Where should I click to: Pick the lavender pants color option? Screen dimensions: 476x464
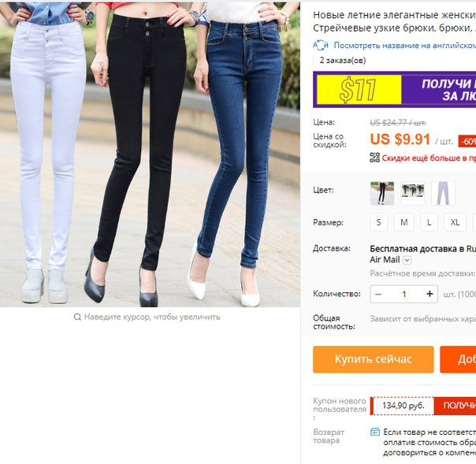[x=443, y=193]
